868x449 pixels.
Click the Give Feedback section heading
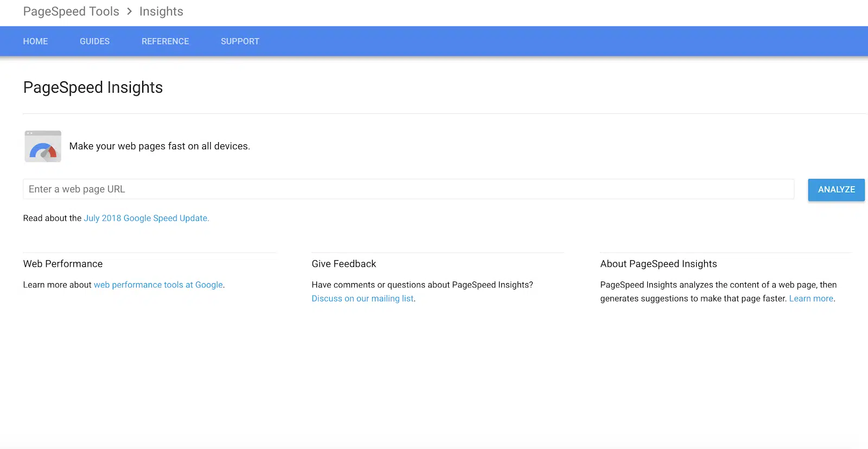point(344,264)
